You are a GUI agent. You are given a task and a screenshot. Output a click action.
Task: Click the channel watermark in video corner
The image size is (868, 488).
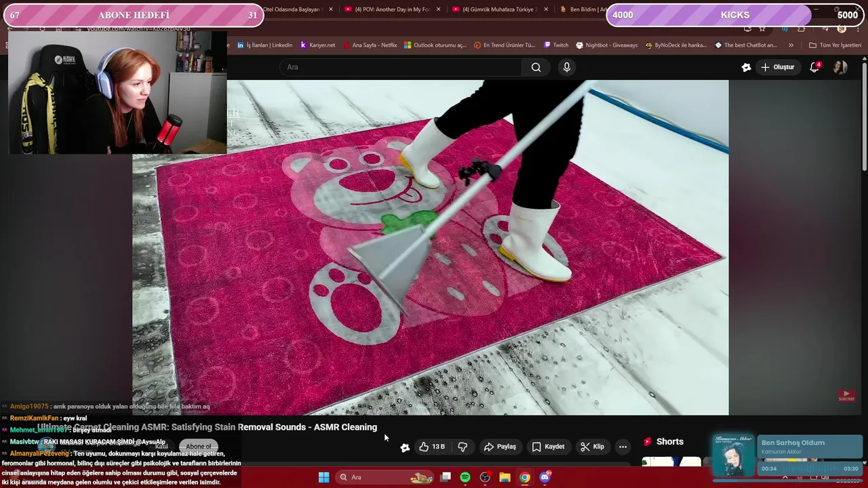tap(846, 396)
